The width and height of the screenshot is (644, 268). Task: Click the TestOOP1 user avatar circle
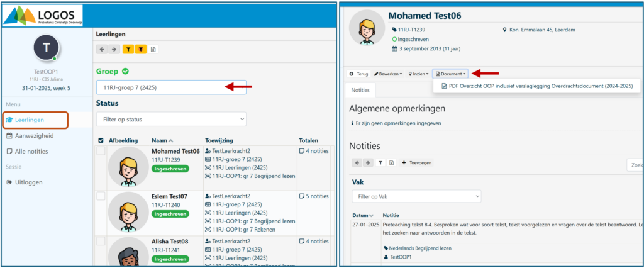[47, 48]
